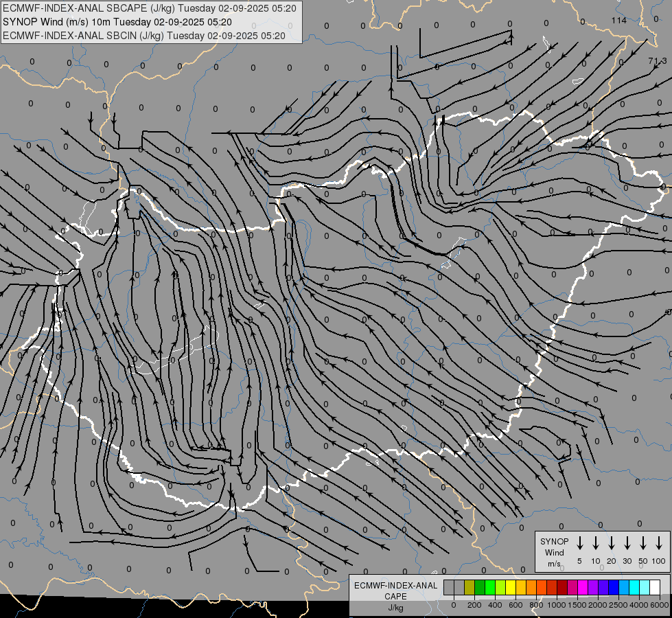Click the 5 m/s wind arrow in legend
Image resolution: width=672 pixels, height=618 pixels.
(579, 543)
